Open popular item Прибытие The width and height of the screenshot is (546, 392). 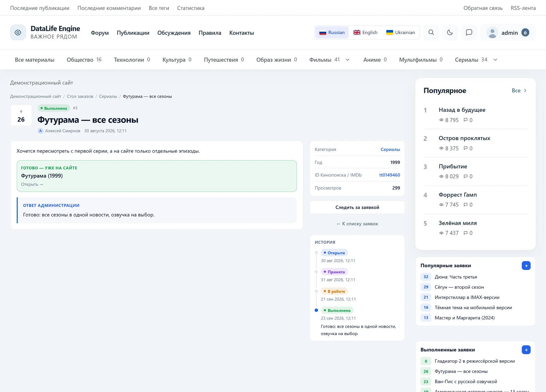click(453, 166)
